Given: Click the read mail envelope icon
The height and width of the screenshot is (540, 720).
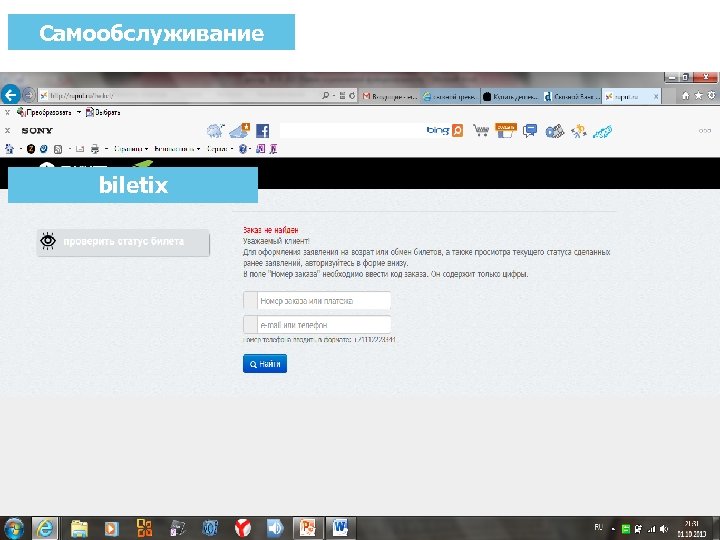Looking at the screenshot, I should (79, 149).
